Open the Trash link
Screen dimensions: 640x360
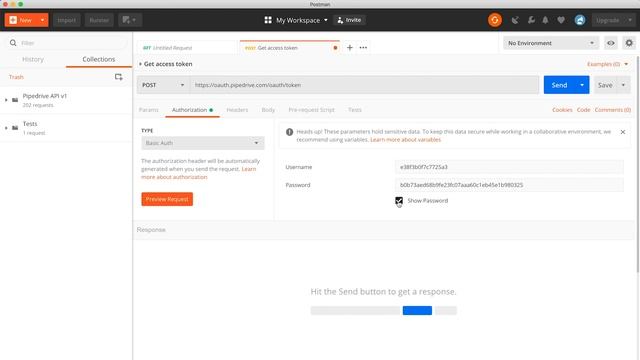(x=16, y=77)
